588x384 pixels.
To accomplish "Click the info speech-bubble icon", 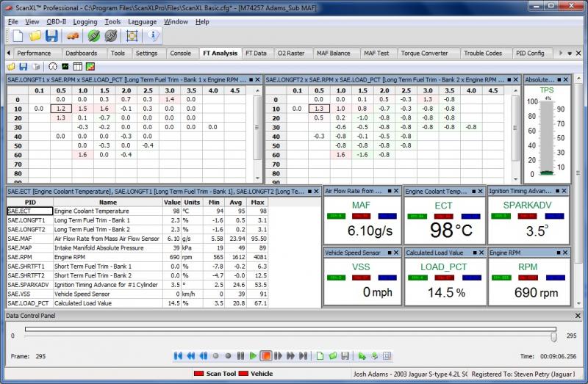I will (x=153, y=35).
